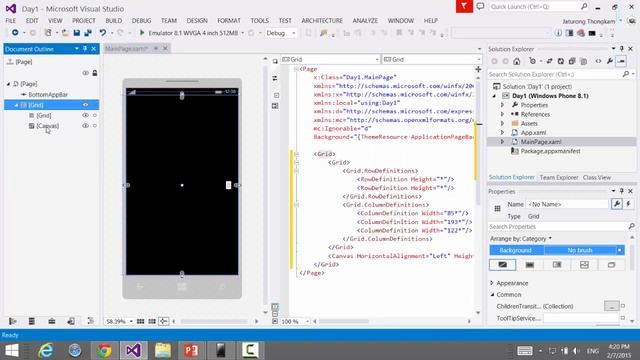640x360 pixels.
Task: Click the Properties wrench button beside Name
Action: pos(617,204)
